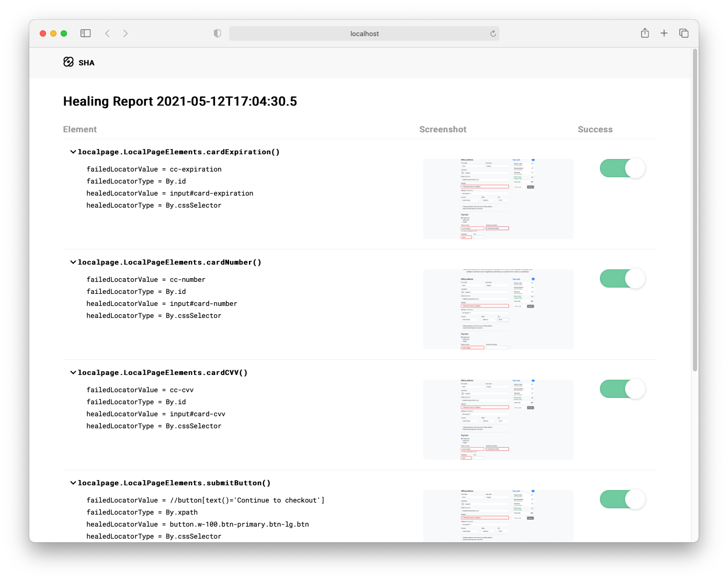Open the Safari sidebar
This screenshot has height=581, width=728.
(85, 33)
